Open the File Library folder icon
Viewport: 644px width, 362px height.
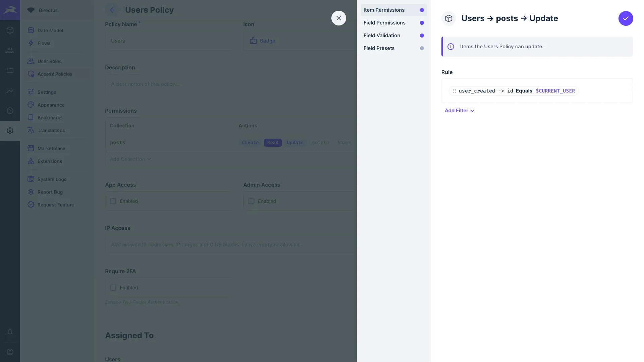click(10, 70)
